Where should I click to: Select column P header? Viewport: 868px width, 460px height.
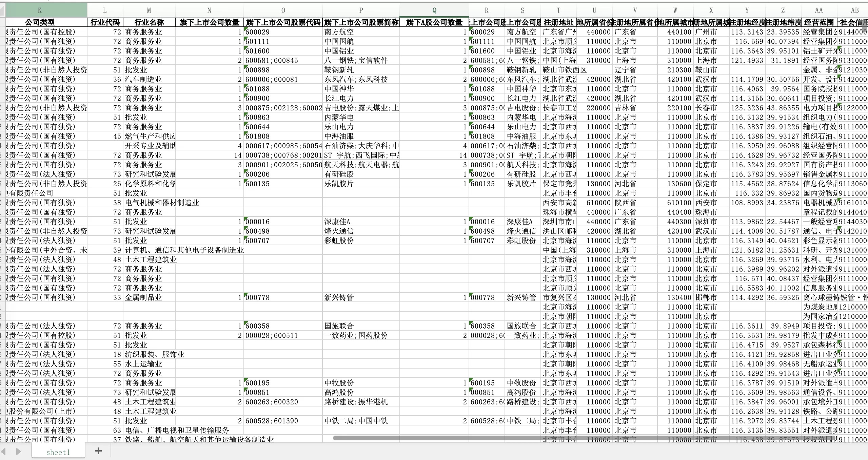(x=361, y=10)
